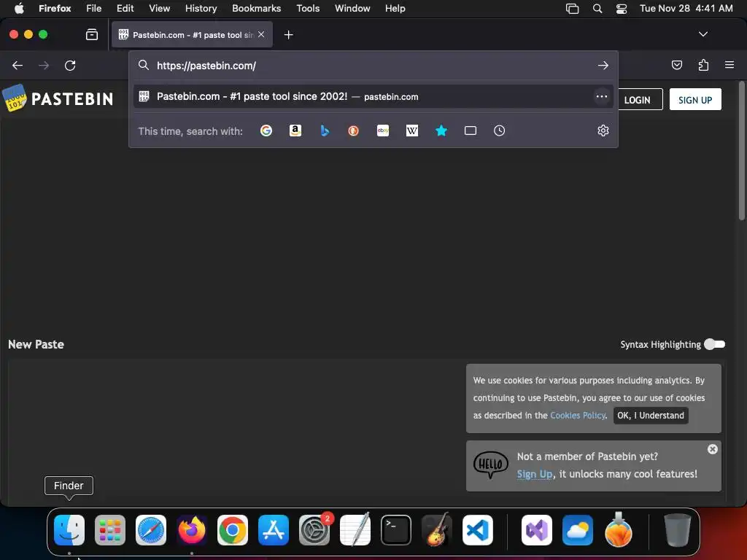747x560 pixels.
Task: Open the Extensions puzzle icon
Action: point(703,65)
